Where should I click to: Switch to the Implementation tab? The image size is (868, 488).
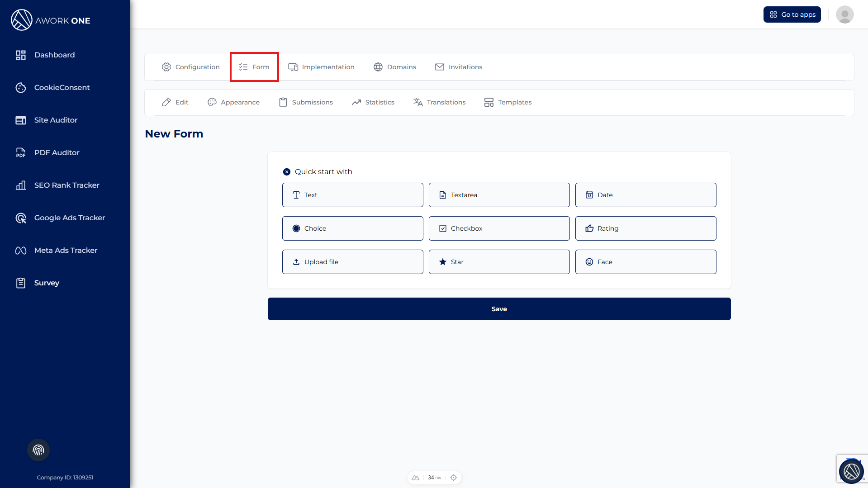click(x=322, y=67)
